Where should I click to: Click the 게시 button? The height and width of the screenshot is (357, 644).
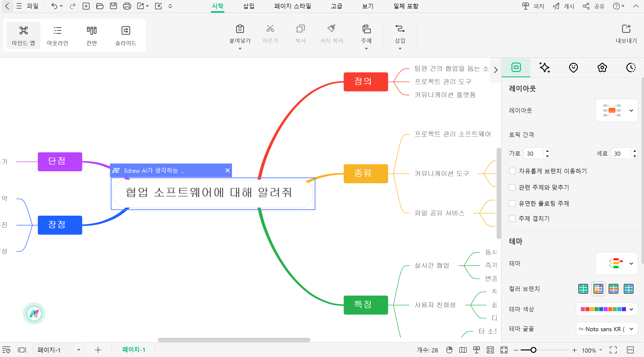pyautogui.click(x=563, y=6)
